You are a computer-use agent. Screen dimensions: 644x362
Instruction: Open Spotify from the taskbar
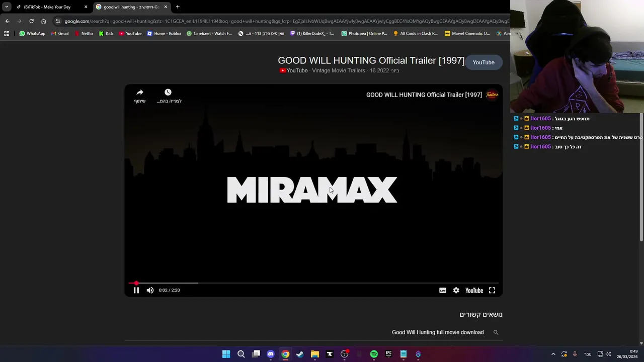pyautogui.click(x=374, y=354)
